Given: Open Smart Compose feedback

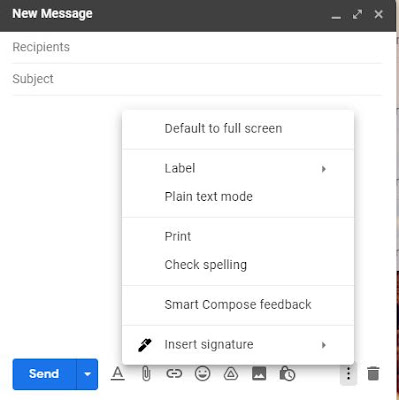Looking at the screenshot, I should coord(238,305).
